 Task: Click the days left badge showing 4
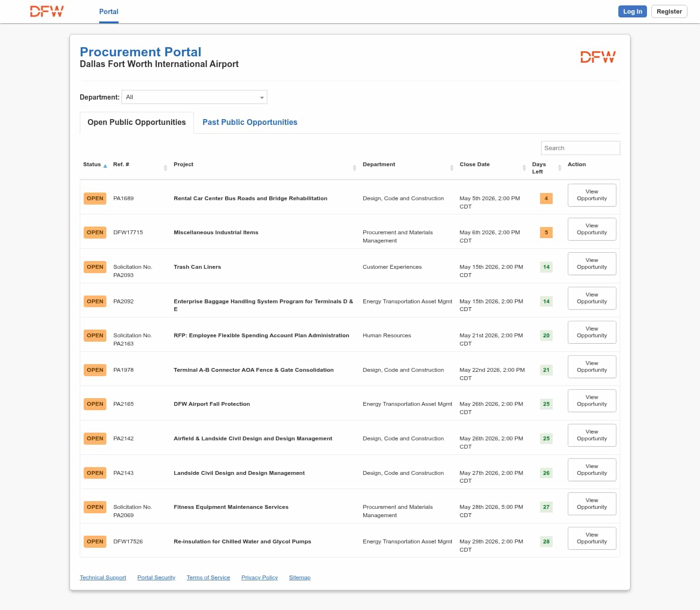click(546, 198)
